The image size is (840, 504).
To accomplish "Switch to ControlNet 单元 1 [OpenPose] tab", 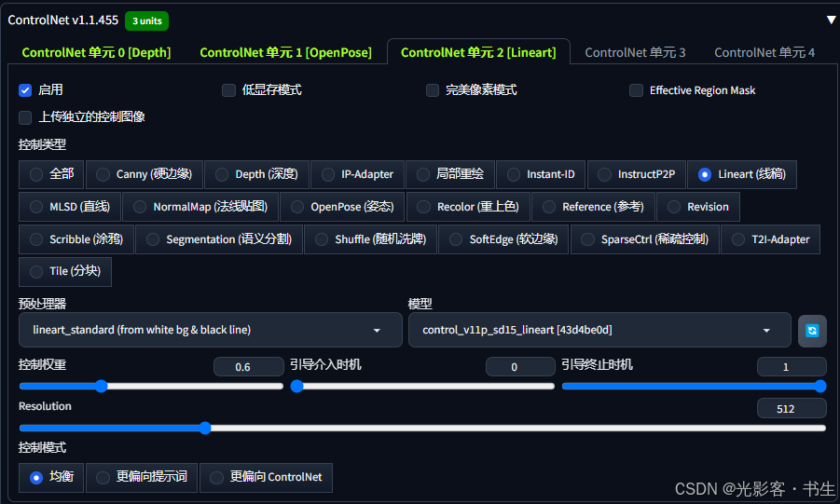I will pos(285,52).
